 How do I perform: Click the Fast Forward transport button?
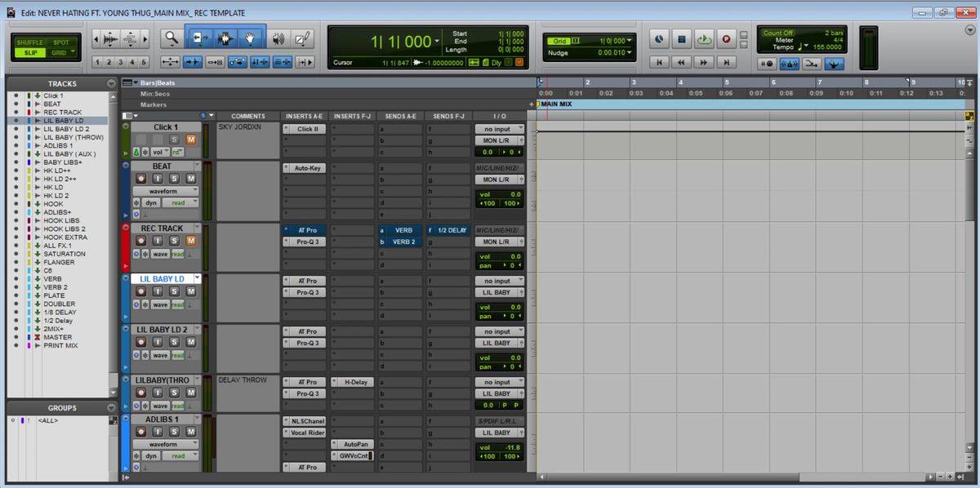tap(703, 62)
